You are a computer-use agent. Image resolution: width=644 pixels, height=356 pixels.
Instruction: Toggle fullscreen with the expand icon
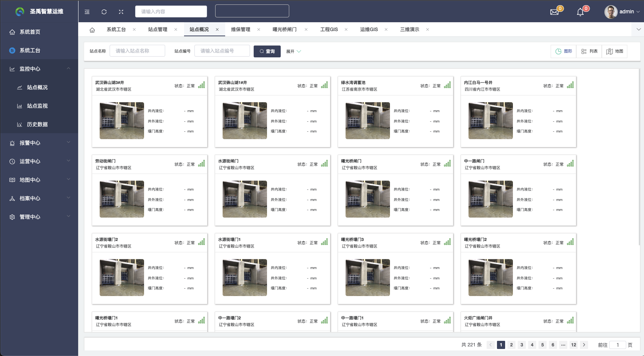click(x=121, y=12)
